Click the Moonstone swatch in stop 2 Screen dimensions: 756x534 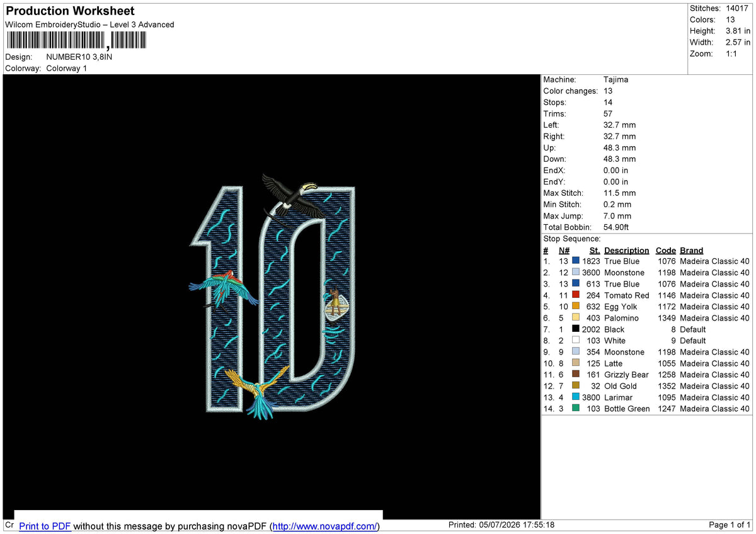pyautogui.click(x=576, y=272)
